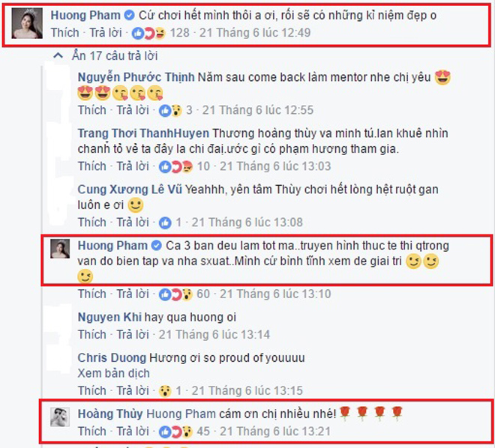The width and height of the screenshot is (495, 448).
Task: Open the 21 Tháng 6 lúc 13:14 timestamp
Action: pos(214,335)
